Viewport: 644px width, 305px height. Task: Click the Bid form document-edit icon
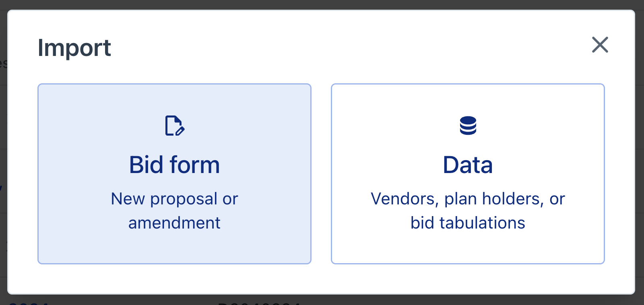pyautogui.click(x=175, y=126)
